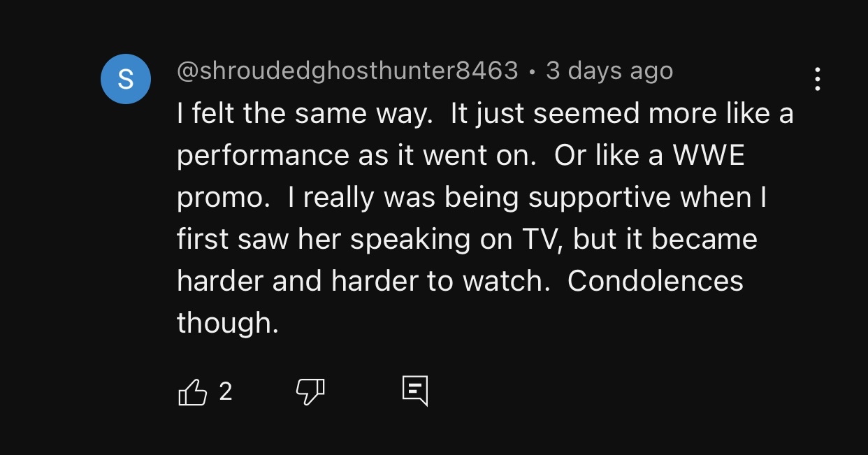Dislike the comment with thumbs down

click(310, 392)
